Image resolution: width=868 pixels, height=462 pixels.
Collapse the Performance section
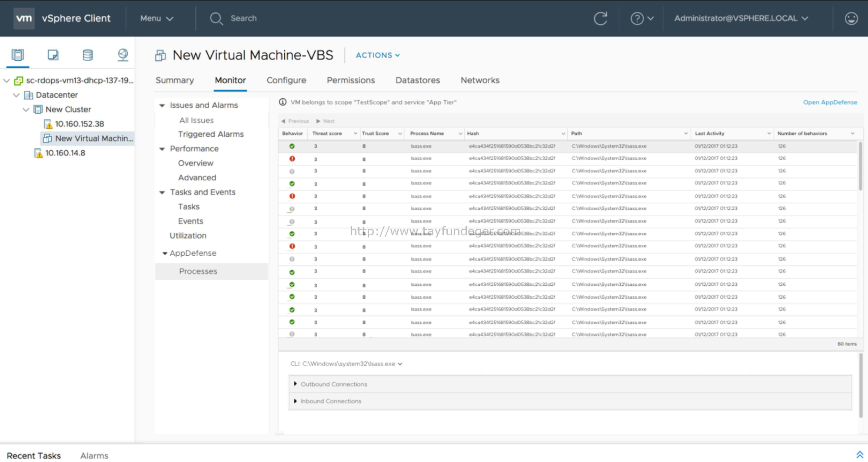[162, 149]
